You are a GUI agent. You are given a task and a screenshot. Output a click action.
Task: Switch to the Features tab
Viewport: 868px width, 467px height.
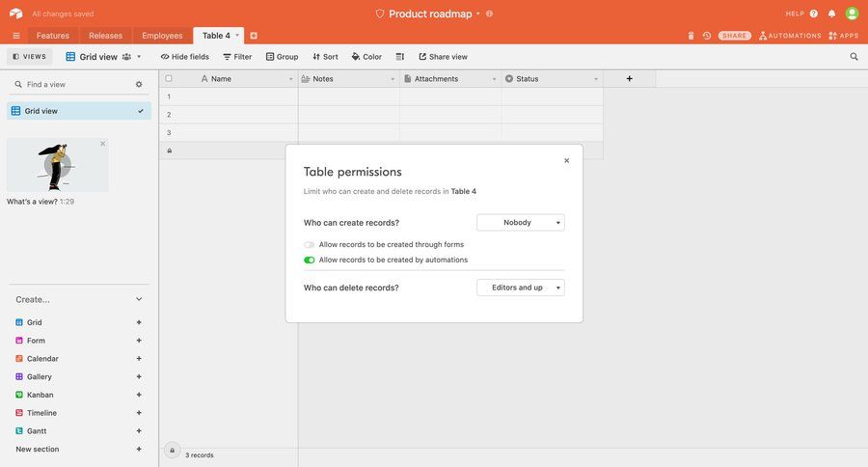[x=53, y=36]
